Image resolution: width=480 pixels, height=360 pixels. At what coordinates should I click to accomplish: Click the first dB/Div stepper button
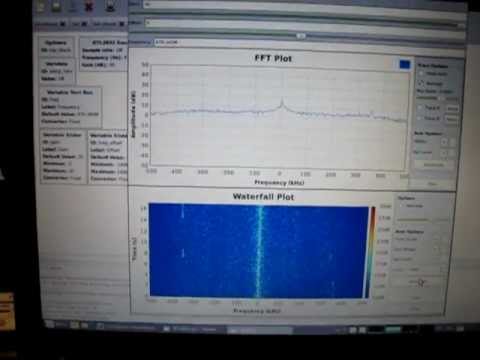click(x=444, y=142)
